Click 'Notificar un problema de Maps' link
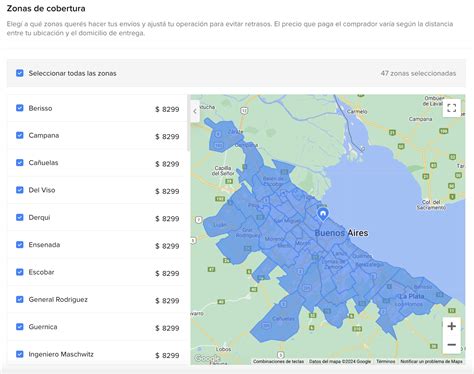Screen dimensions: 474x374 pos(431,361)
